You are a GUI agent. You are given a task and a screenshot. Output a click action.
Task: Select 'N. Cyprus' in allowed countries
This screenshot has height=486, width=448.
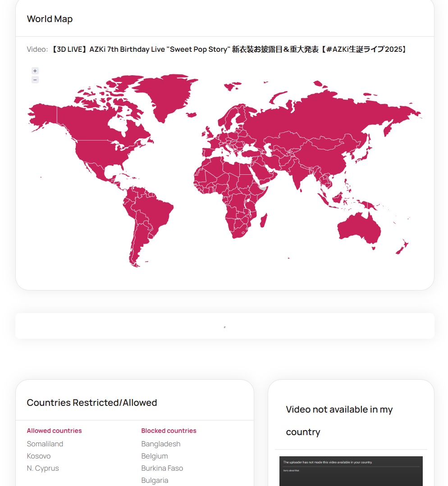pos(43,468)
